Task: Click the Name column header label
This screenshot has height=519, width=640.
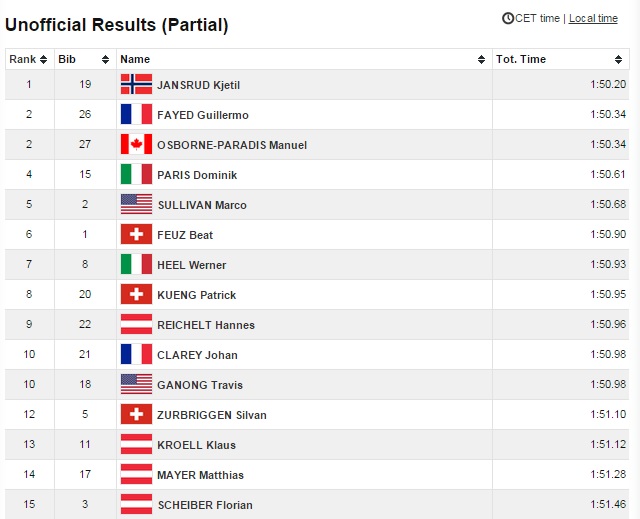Action: coord(135,59)
